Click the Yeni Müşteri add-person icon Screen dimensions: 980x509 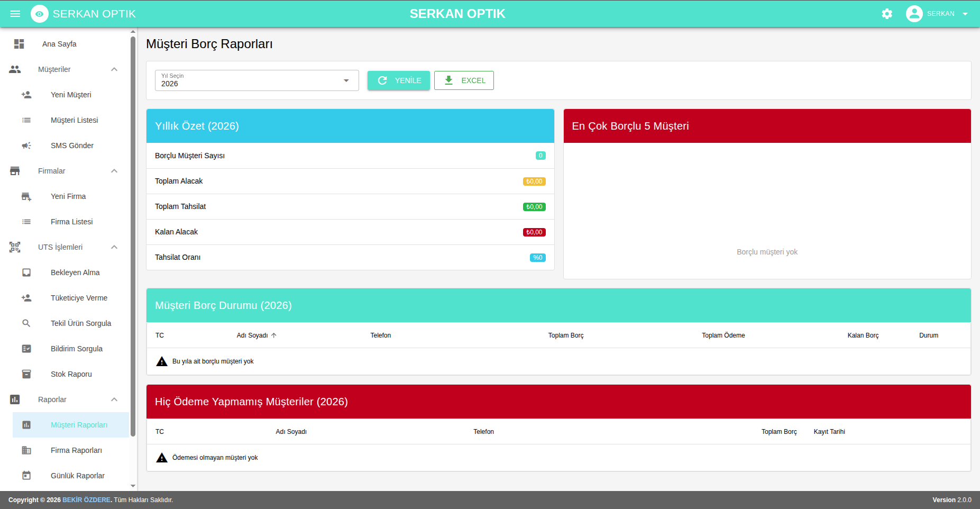[26, 95]
